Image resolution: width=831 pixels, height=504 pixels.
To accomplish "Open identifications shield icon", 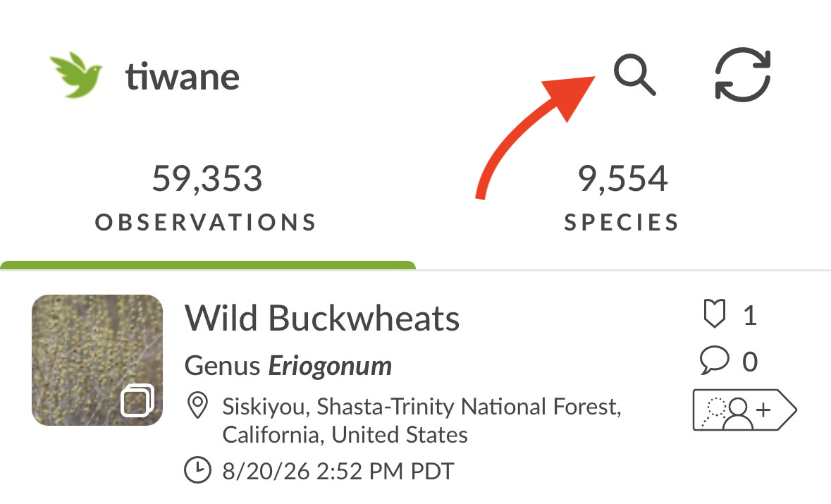I will [x=714, y=314].
